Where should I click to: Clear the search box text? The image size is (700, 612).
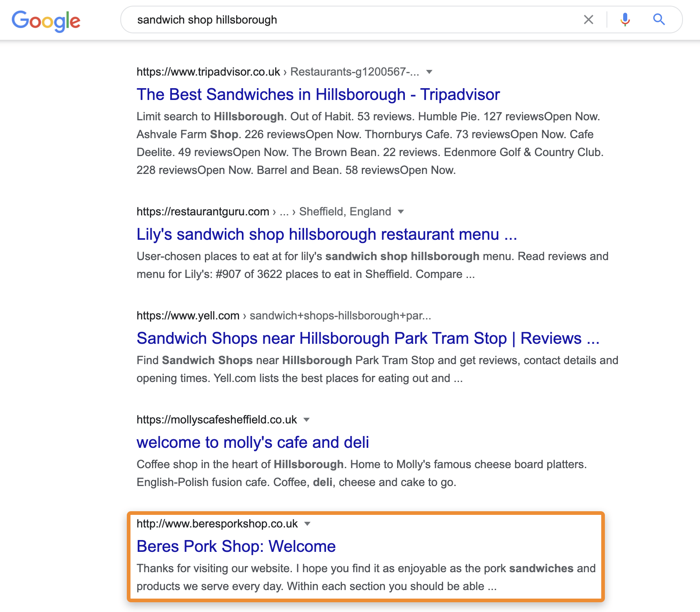(588, 20)
